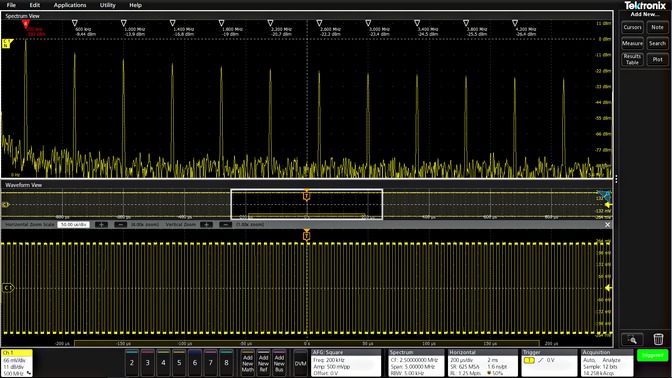Open the Horizontal settings badge
The width and height of the screenshot is (672, 378).
click(483, 363)
